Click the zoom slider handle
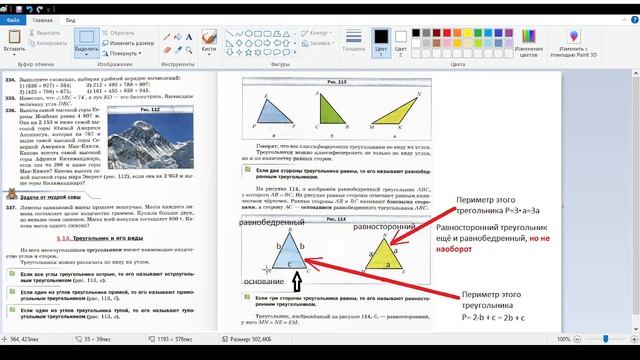640x360 pixels. click(x=606, y=339)
